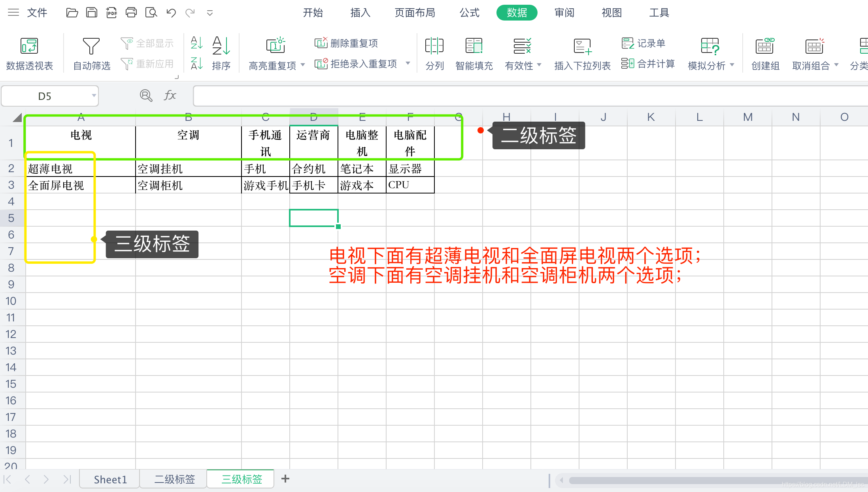Screen dimensions: 868x492
Task: Select column H header
Action: (x=506, y=117)
